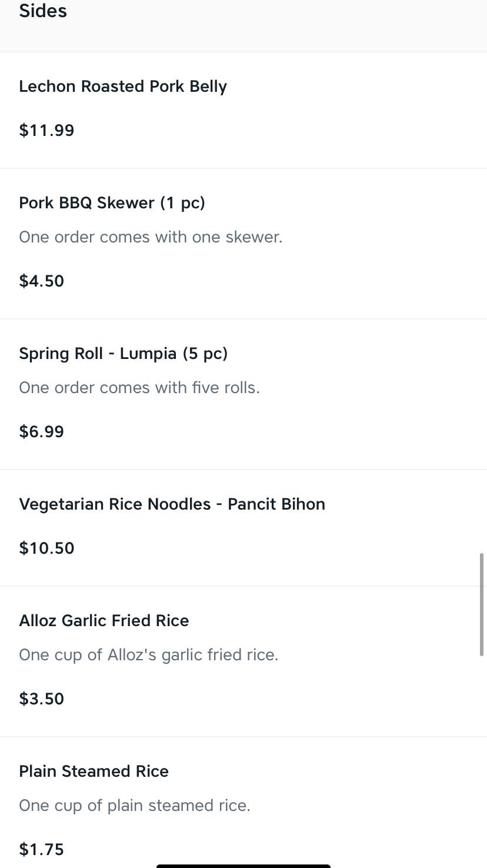Click the vertical scrollbar thumb
487x868 pixels.
click(x=482, y=604)
